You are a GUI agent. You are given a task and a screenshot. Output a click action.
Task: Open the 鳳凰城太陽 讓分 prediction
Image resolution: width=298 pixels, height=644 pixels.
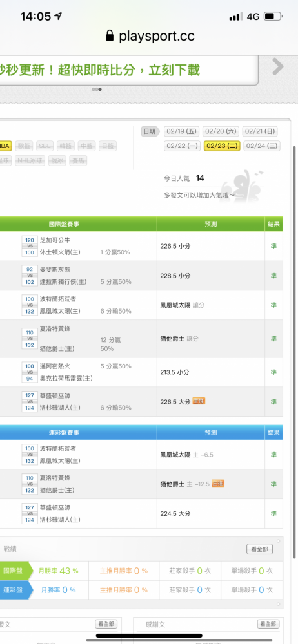(x=183, y=305)
